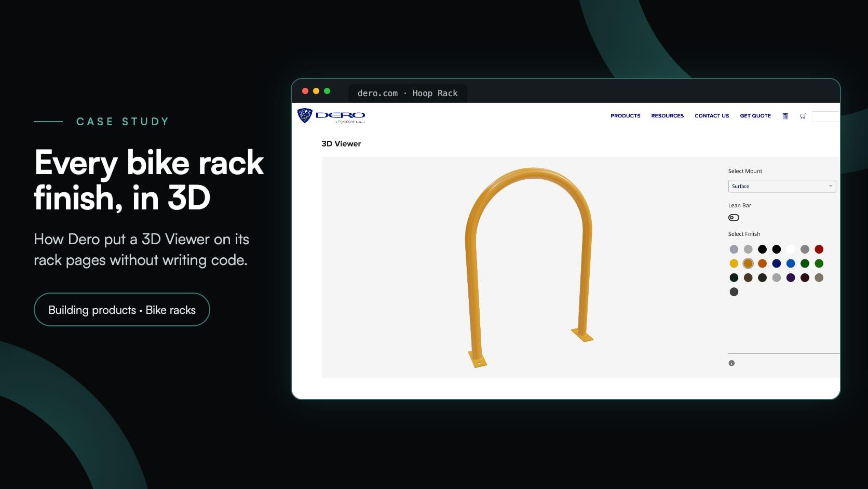The image size is (868, 489).
Task: Open the PRODUCTS menu
Action: (625, 116)
